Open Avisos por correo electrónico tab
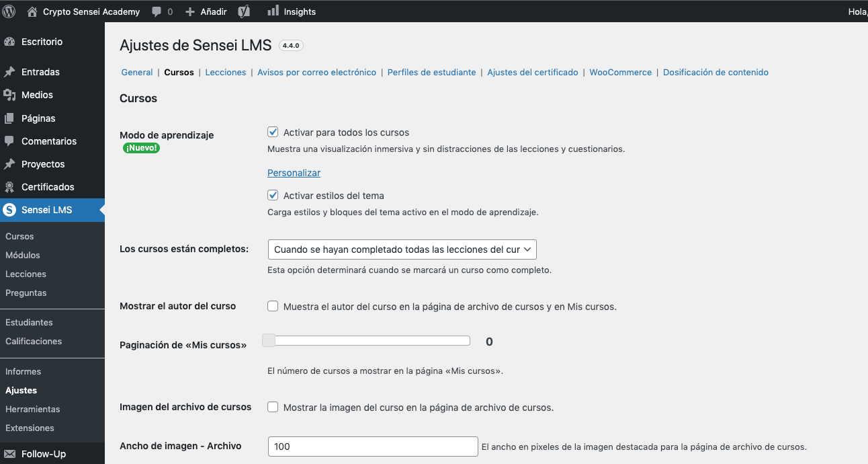This screenshot has width=868, height=464. (x=317, y=72)
